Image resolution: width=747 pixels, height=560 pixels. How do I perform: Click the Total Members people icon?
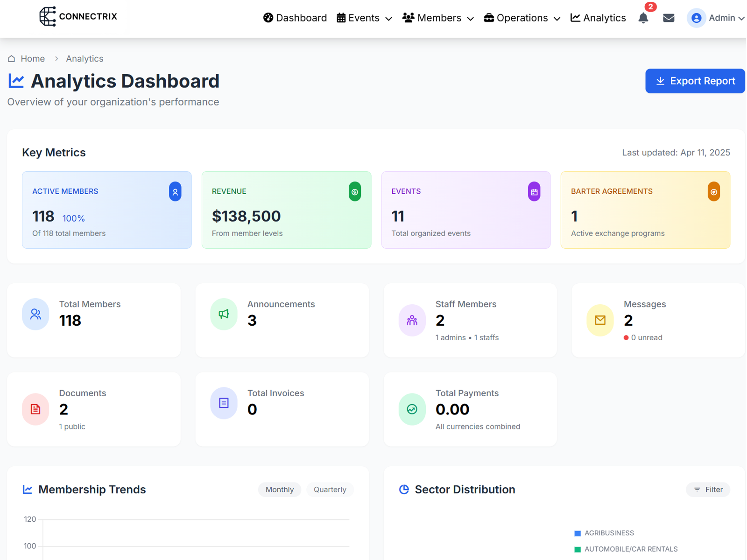click(x=35, y=314)
